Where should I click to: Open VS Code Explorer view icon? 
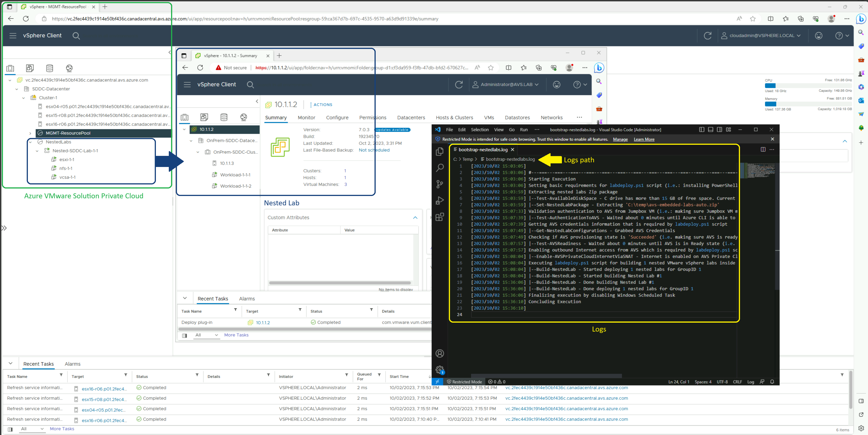439,152
